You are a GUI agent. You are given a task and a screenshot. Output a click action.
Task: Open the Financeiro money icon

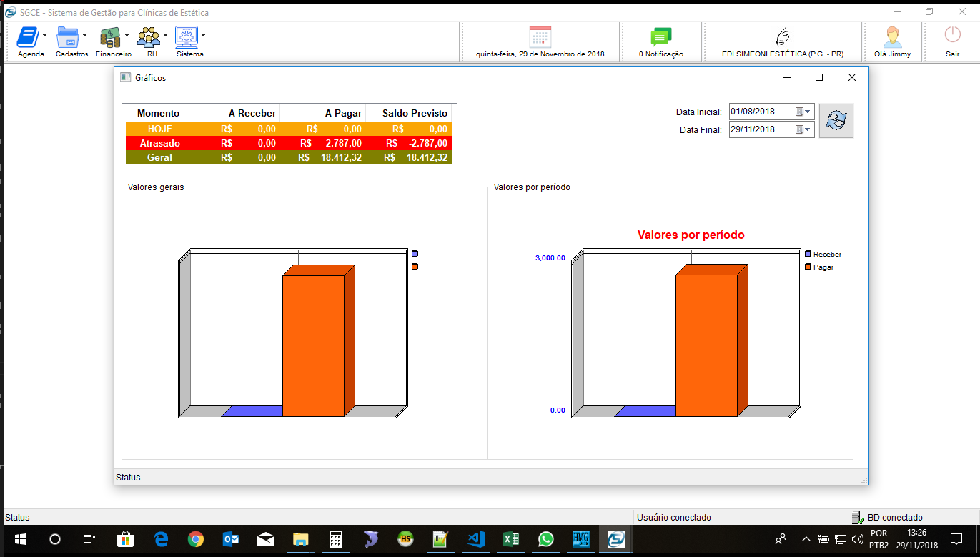point(110,37)
